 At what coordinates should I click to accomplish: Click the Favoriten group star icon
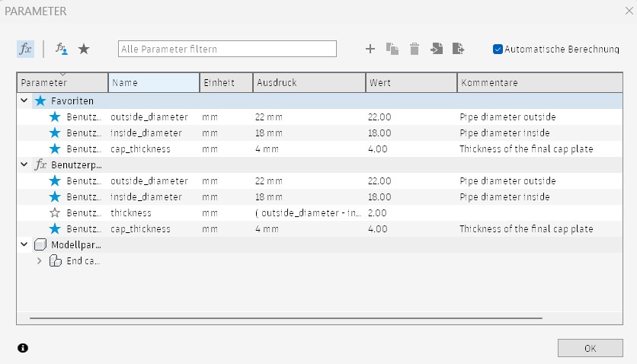click(x=40, y=101)
